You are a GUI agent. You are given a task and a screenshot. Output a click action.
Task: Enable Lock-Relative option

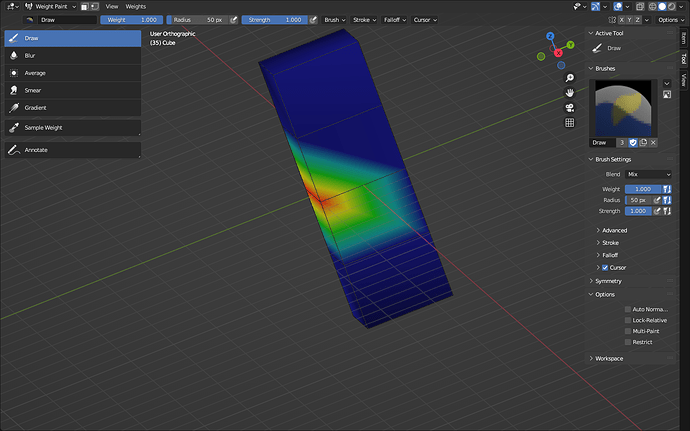(628, 320)
